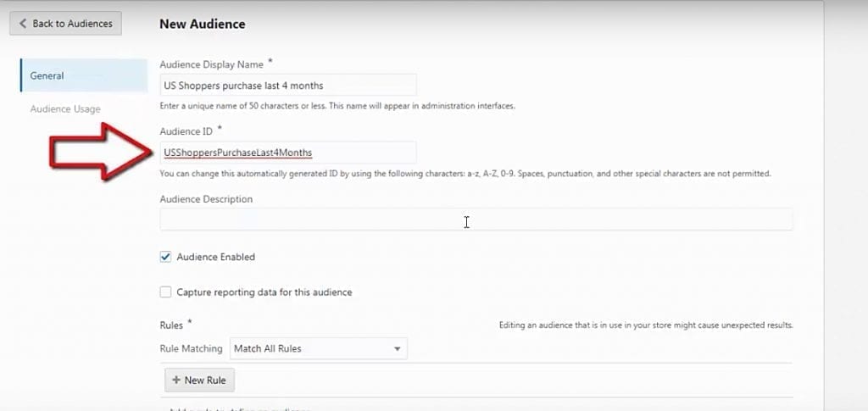Go back to Audiences

(x=65, y=23)
